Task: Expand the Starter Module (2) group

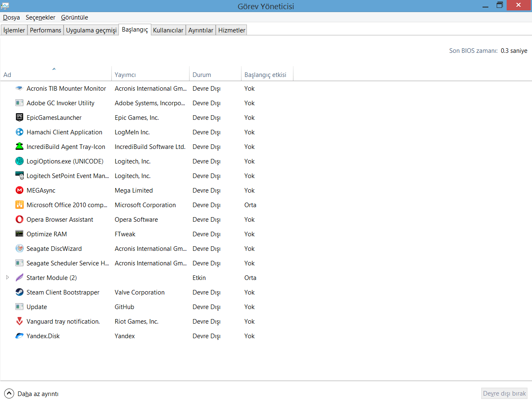Action: point(7,277)
